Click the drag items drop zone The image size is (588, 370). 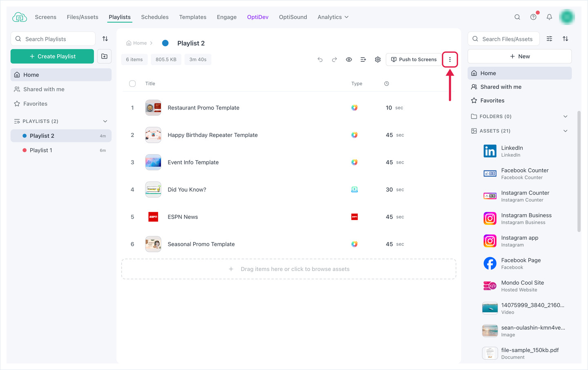(289, 269)
